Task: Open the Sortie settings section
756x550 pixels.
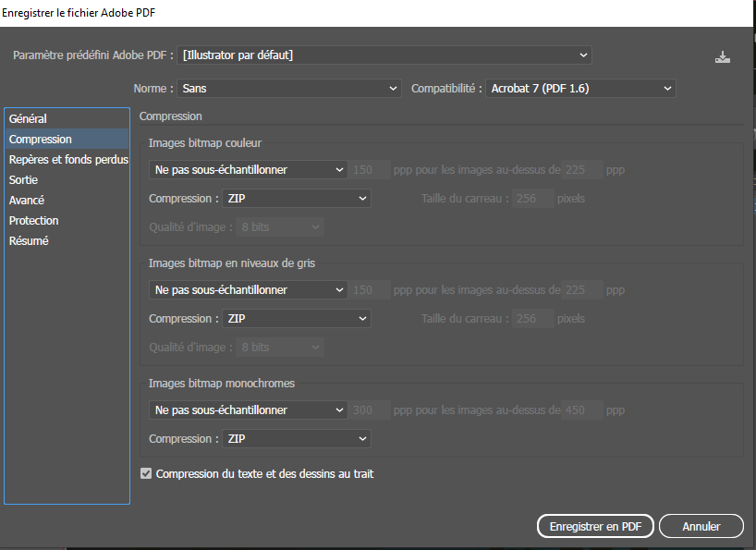Action: pos(24,180)
